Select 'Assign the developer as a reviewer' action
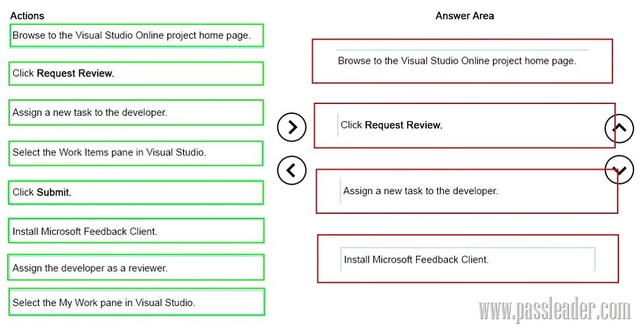This screenshot has width=644, height=329. coord(136,267)
